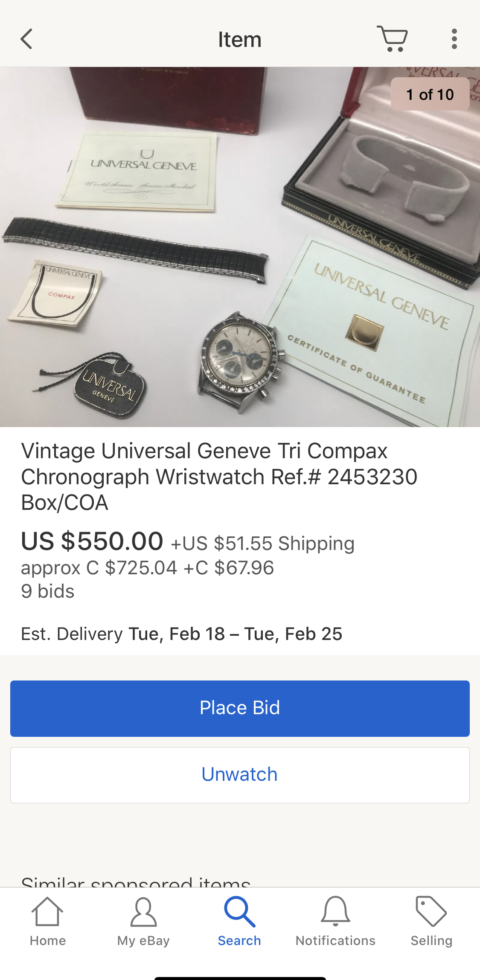Open the main watch photo
Image resolution: width=480 pixels, height=980 pixels.
click(240, 247)
